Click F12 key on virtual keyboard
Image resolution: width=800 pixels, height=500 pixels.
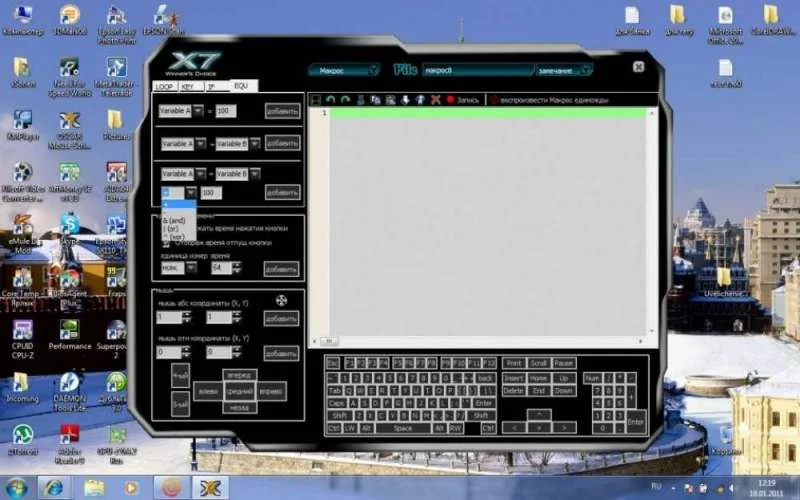pyautogui.click(x=489, y=363)
